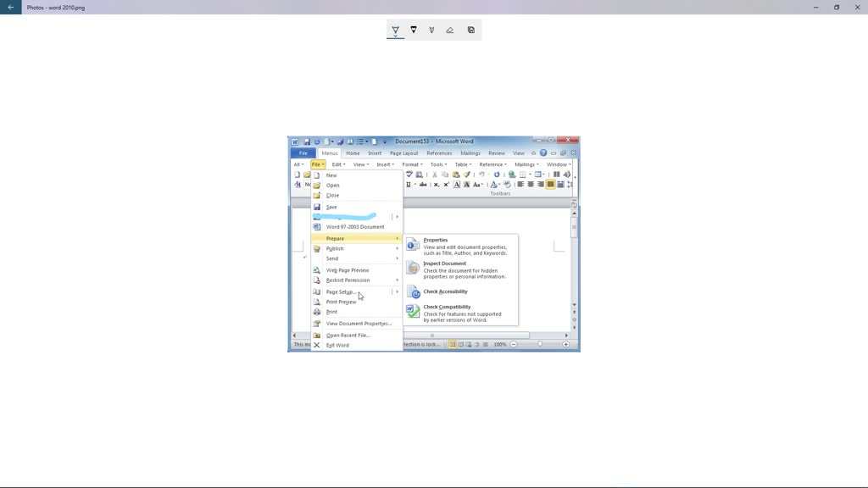Open the Format dropdown menu
This screenshot has width=868, height=488.
point(412,164)
